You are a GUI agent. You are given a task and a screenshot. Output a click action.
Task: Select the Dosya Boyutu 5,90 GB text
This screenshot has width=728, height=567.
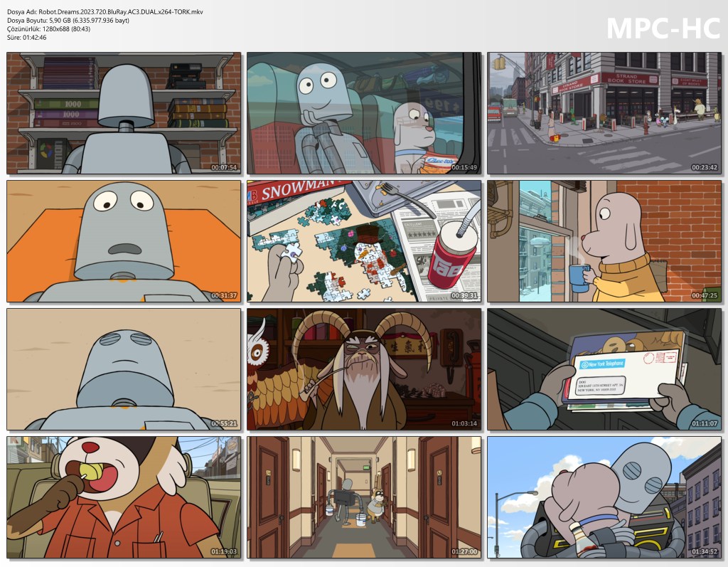(68, 21)
